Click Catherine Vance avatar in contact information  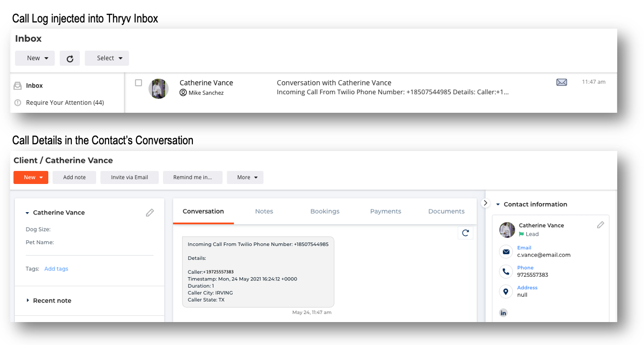[507, 230]
